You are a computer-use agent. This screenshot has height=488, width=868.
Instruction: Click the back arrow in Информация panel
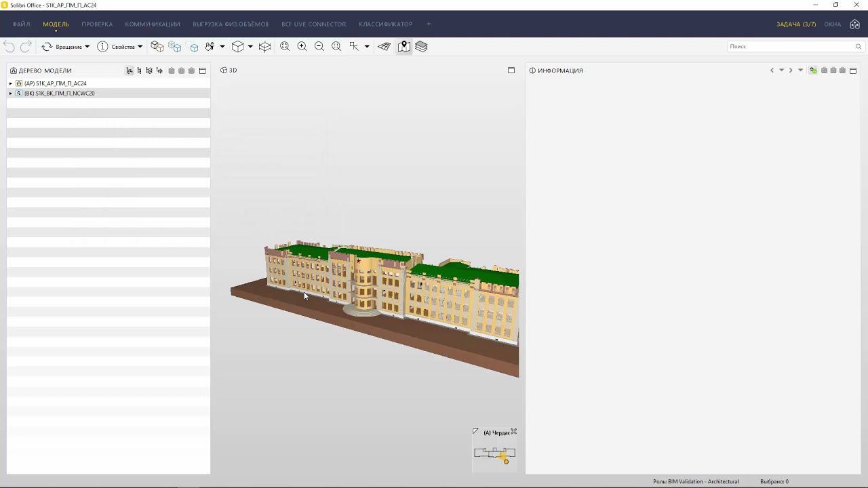772,70
